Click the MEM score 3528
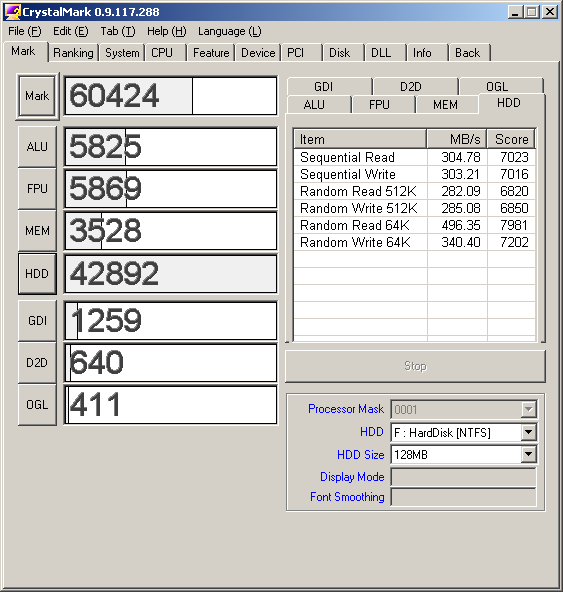Image resolution: width=563 pixels, height=592 pixels. point(105,230)
